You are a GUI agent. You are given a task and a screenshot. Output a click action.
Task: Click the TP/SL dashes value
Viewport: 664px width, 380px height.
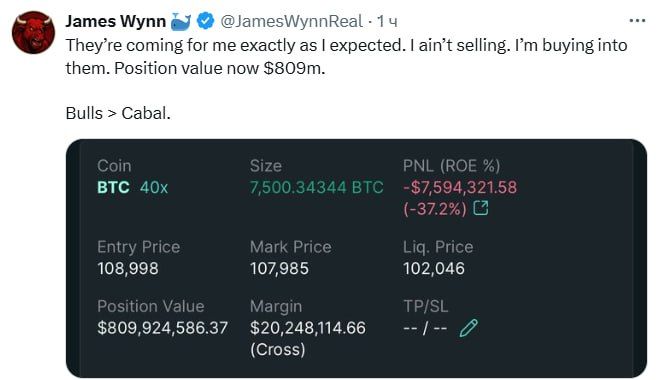[425, 328]
